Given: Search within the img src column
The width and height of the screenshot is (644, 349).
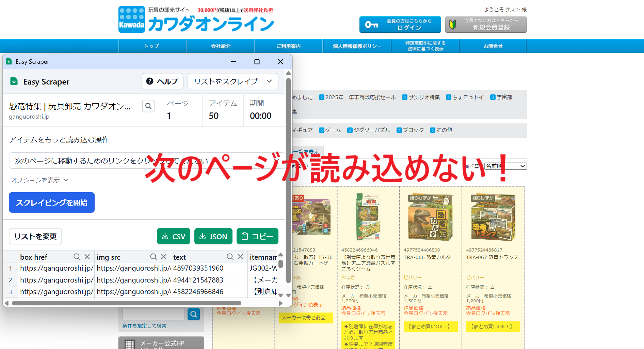Looking at the screenshot, I should [x=154, y=257].
